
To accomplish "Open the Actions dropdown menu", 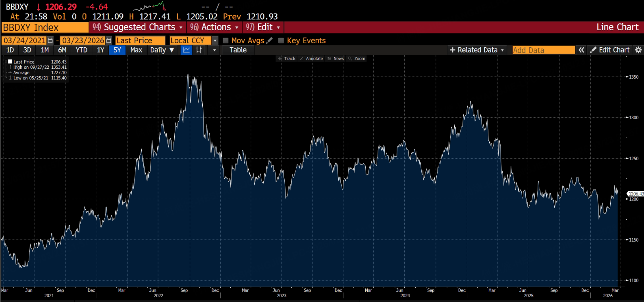I will coord(214,27).
